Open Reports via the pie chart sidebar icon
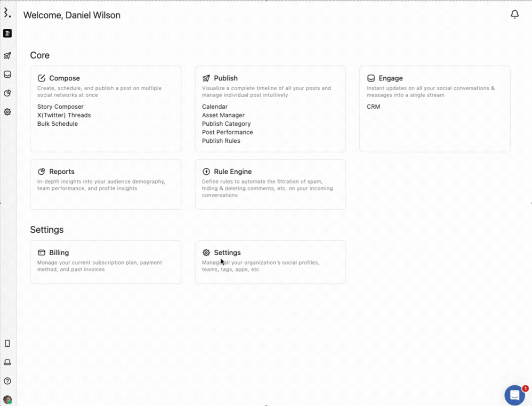 click(7, 93)
